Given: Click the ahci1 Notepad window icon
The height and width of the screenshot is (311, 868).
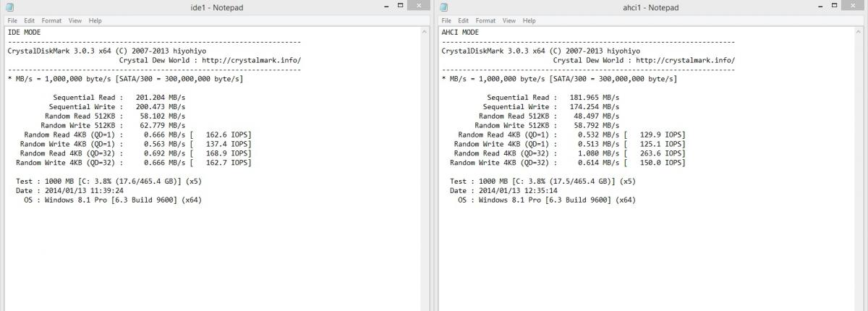Looking at the screenshot, I should pyautogui.click(x=444, y=7).
